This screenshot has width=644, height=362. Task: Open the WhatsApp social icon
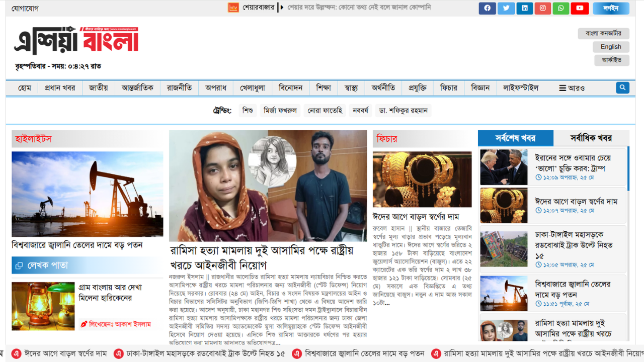tap(561, 8)
